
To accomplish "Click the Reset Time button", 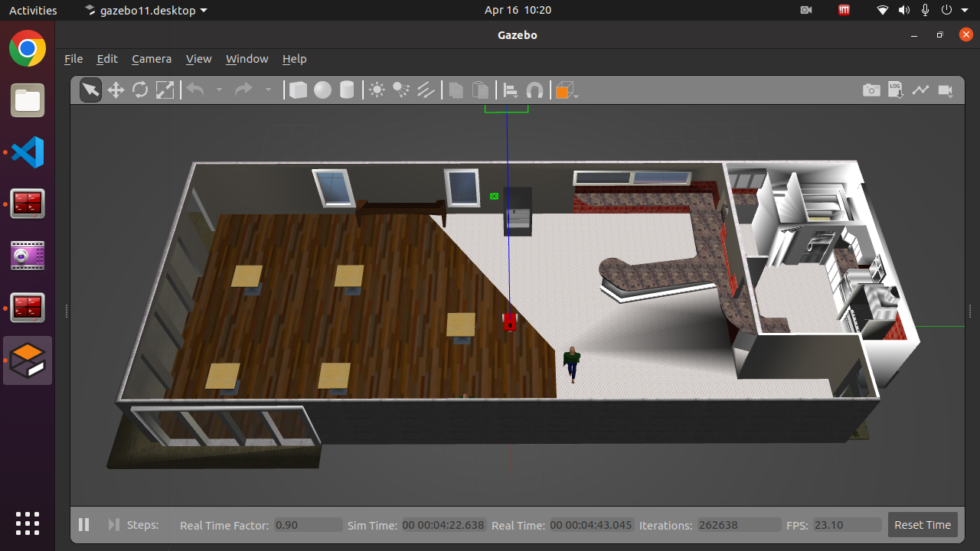I will tap(922, 525).
